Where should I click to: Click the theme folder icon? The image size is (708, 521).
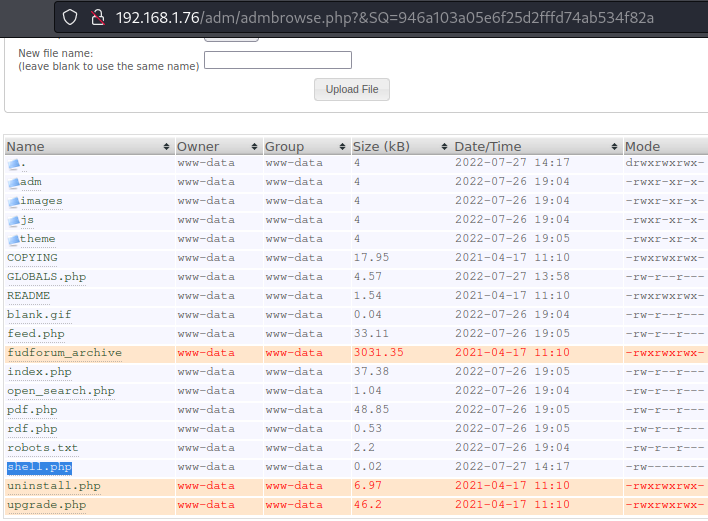[14, 239]
